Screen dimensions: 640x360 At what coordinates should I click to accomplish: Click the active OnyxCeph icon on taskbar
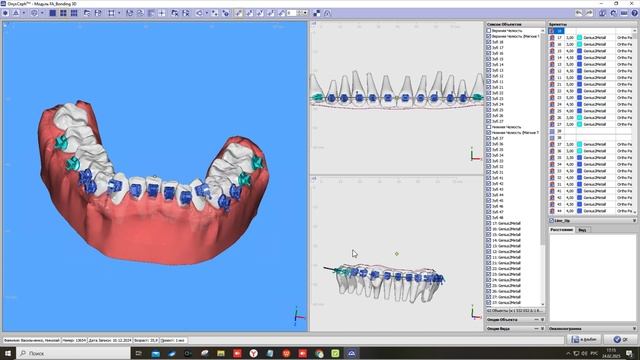point(351,353)
